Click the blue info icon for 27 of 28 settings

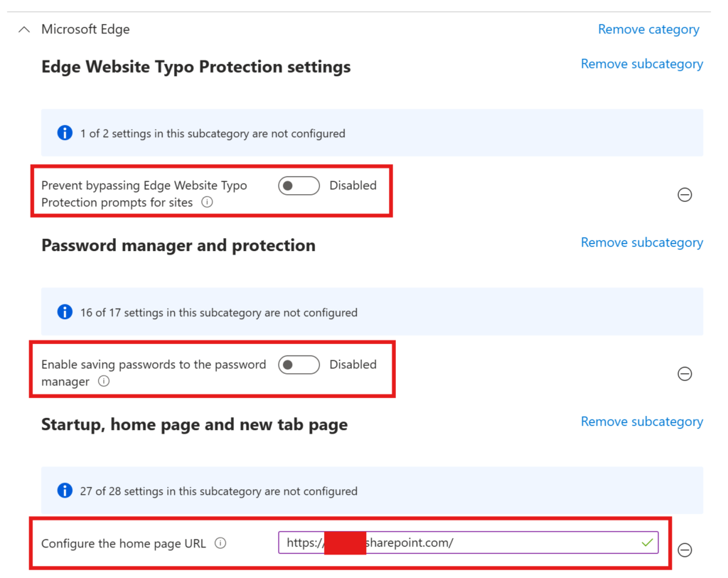click(x=65, y=491)
